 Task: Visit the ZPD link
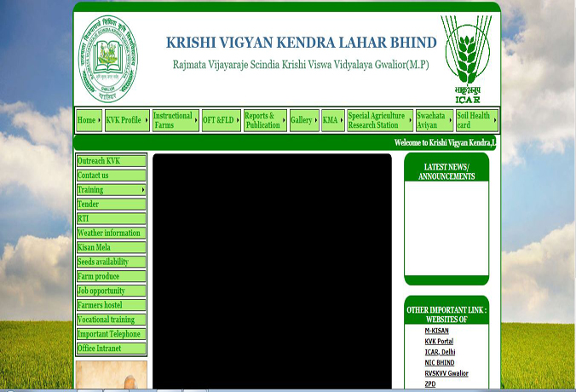coord(430,384)
